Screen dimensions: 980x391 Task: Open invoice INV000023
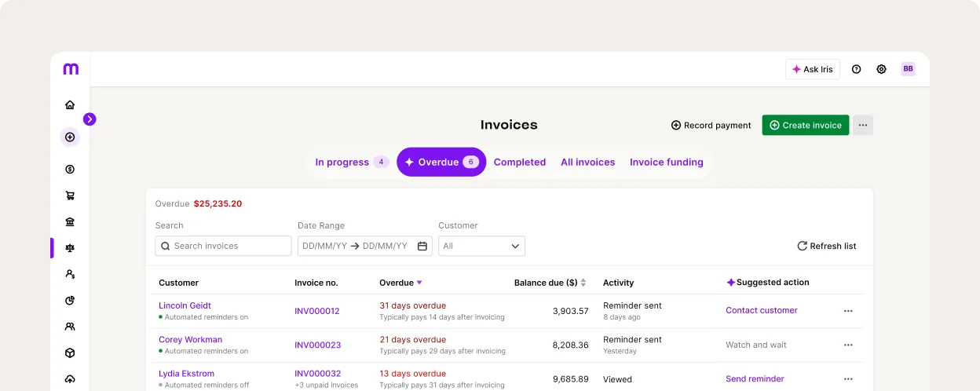[317, 345]
